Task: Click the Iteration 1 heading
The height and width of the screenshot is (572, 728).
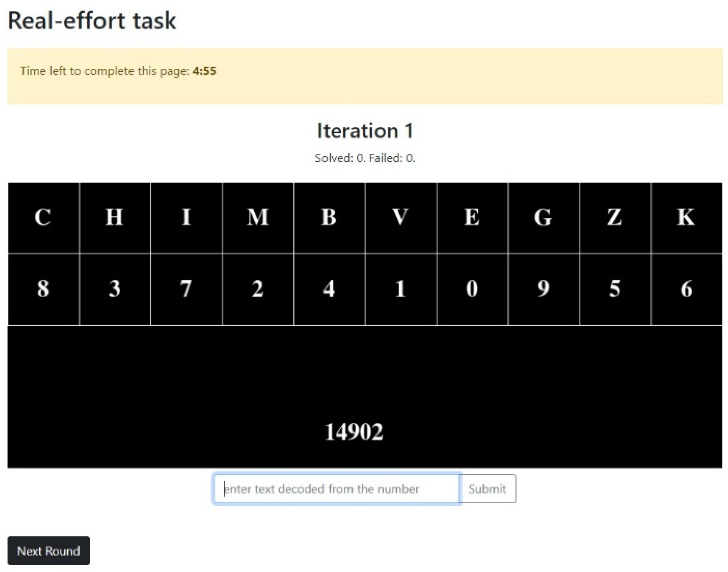Action: pos(364,131)
